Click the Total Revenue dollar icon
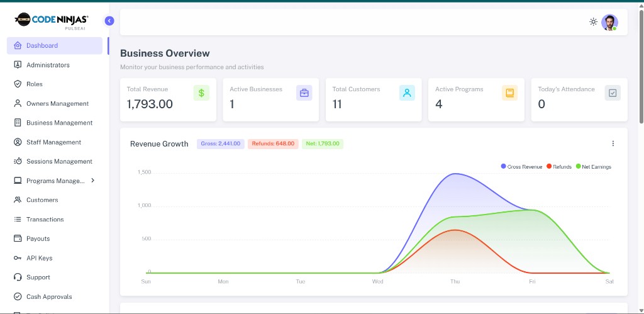The width and height of the screenshot is (644, 314). (x=201, y=93)
